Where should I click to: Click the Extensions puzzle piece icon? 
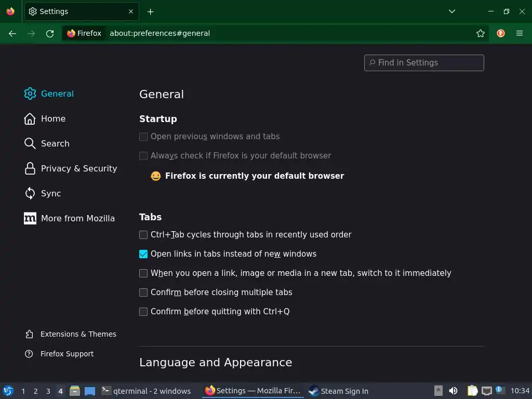pos(29,334)
